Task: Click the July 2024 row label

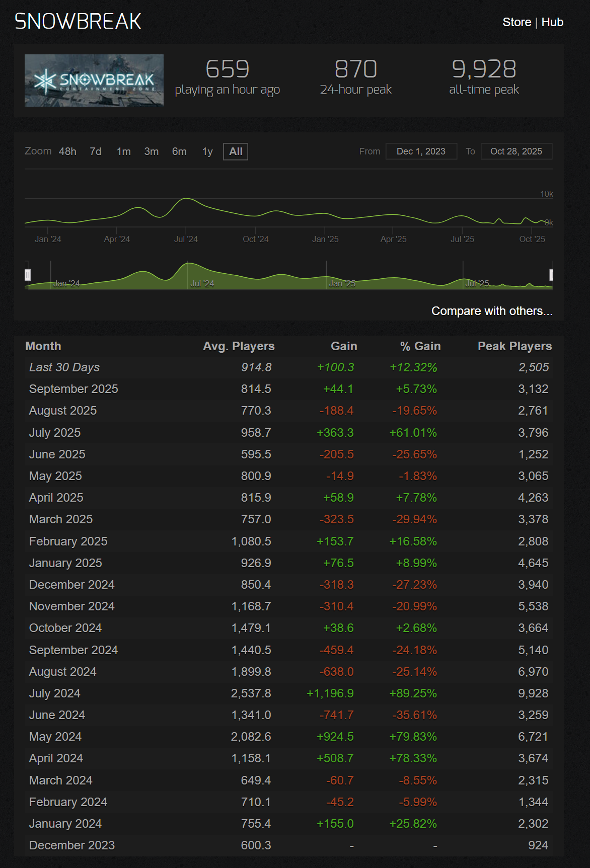Action: click(55, 693)
